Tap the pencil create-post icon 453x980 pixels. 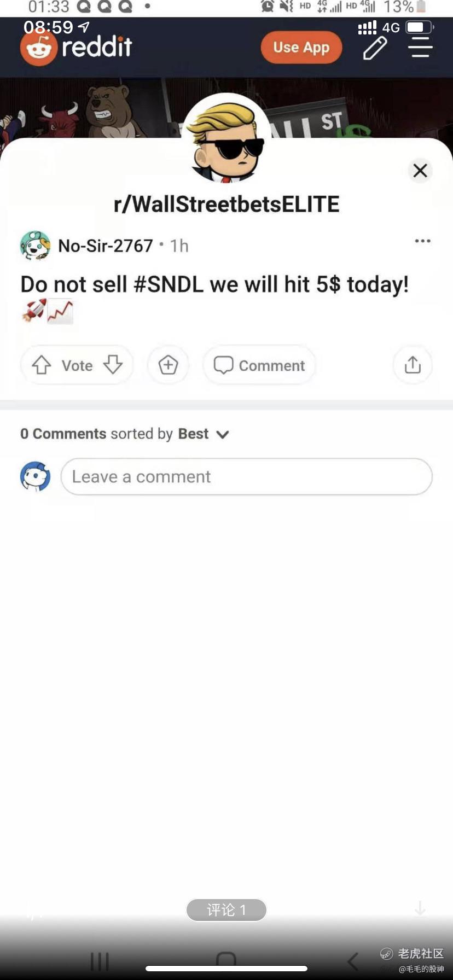point(375,48)
